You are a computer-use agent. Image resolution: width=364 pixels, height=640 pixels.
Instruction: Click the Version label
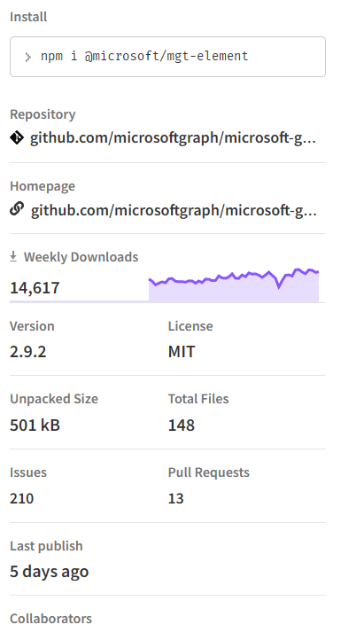point(32,326)
